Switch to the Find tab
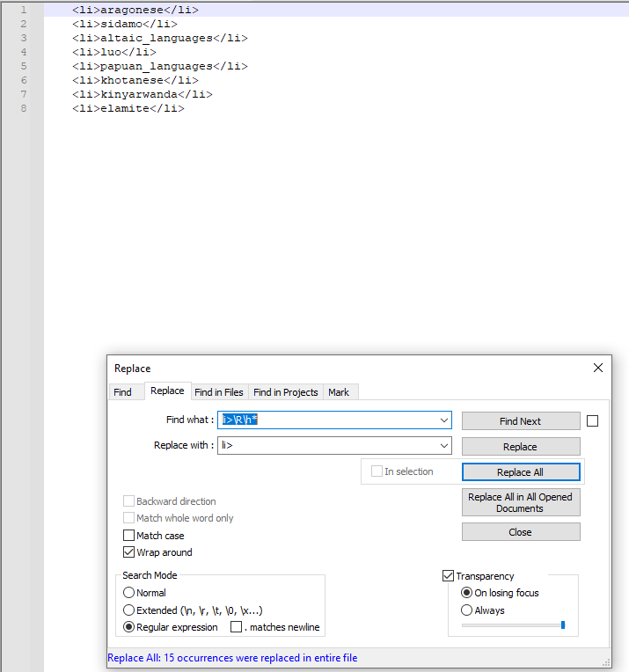Image resolution: width=629 pixels, height=672 pixels. [x=122, y=392]
